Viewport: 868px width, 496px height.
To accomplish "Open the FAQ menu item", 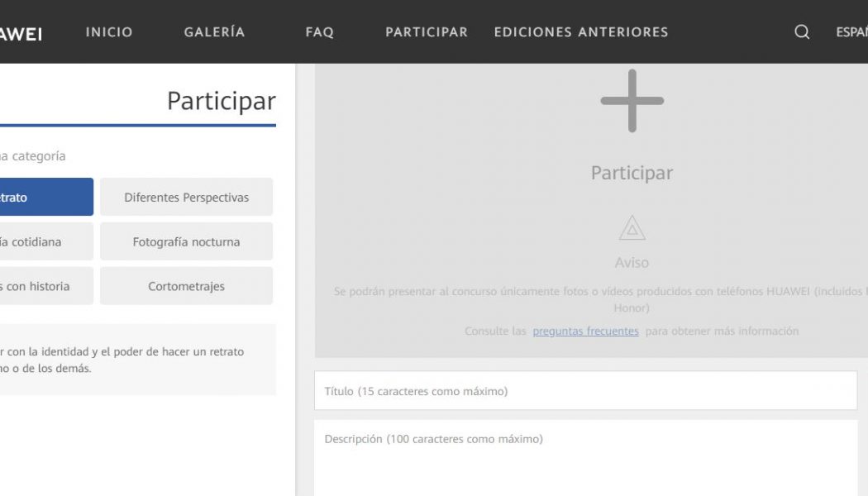I will (319, 32).
